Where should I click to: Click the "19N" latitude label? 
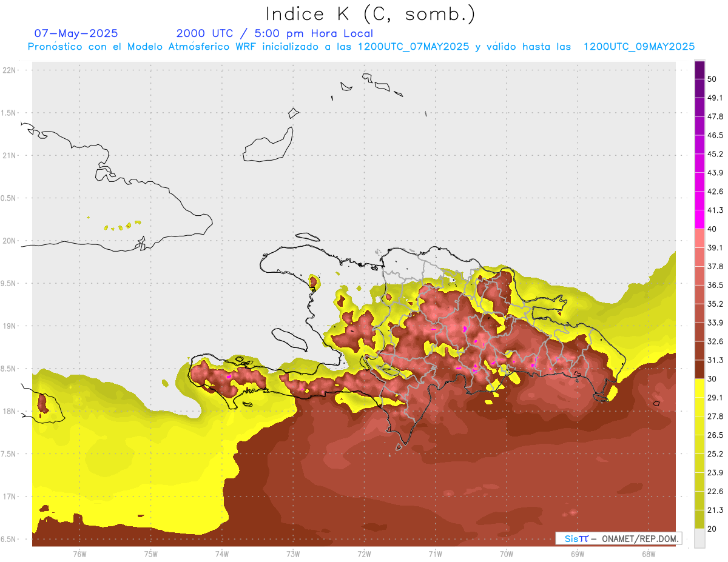(9, 326)
